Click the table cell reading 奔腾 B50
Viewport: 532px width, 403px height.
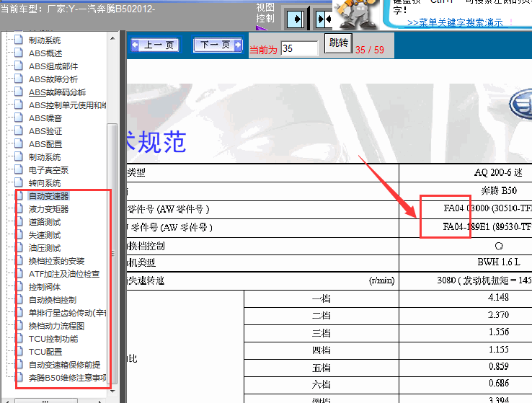point(499,190)
